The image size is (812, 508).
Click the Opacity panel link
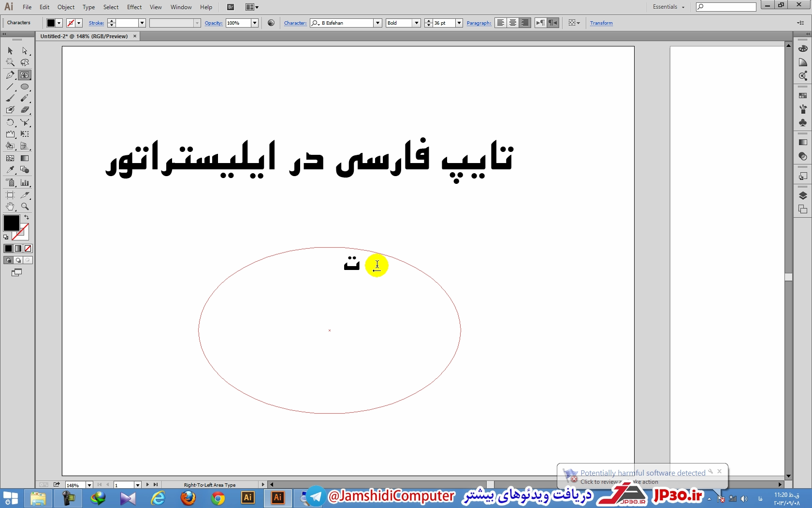[213, 23]
